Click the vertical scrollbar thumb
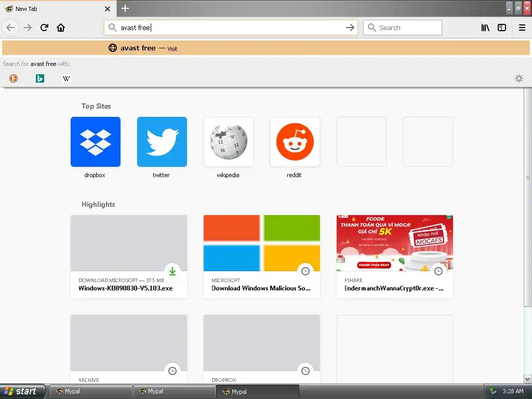 click(527, 197)
